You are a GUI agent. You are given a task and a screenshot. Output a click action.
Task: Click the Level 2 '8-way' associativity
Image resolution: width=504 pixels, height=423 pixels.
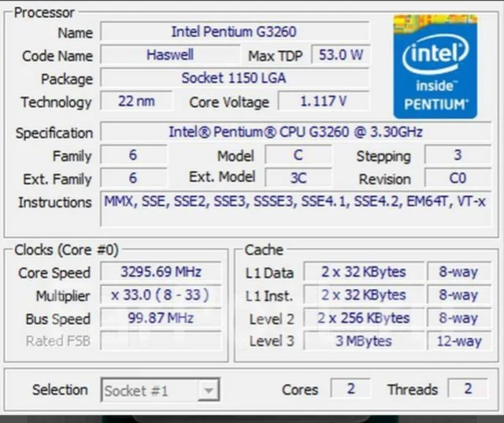[459, 318]
